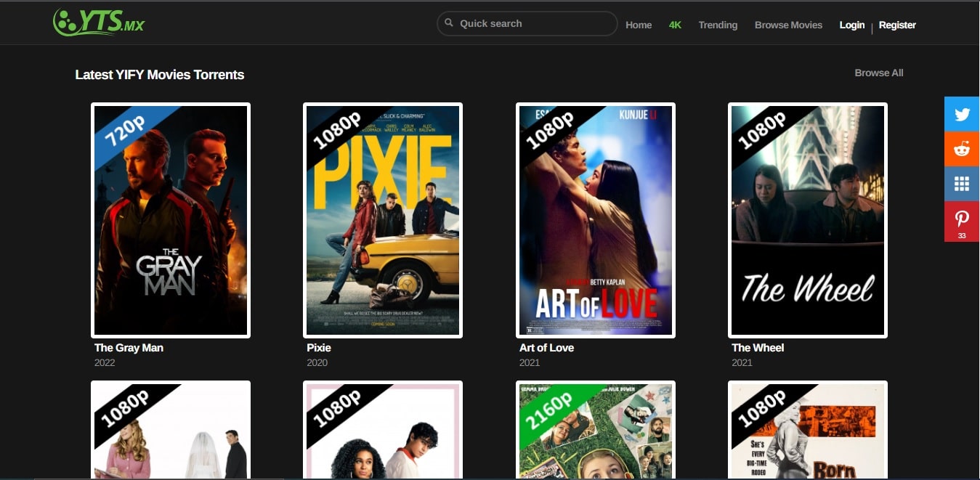The image size is (980, 480).
Task: Open The Wheel movie poster
Action: [x=808, y=220]
